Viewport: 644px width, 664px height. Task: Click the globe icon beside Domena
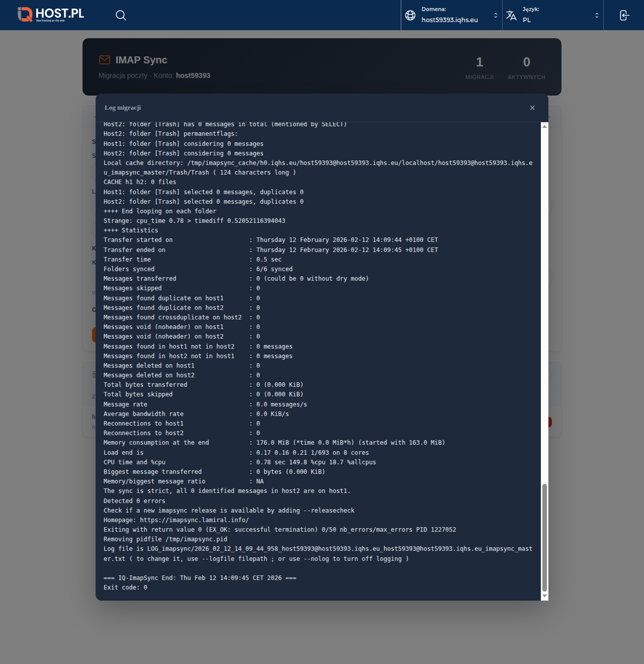pos(411,15)
